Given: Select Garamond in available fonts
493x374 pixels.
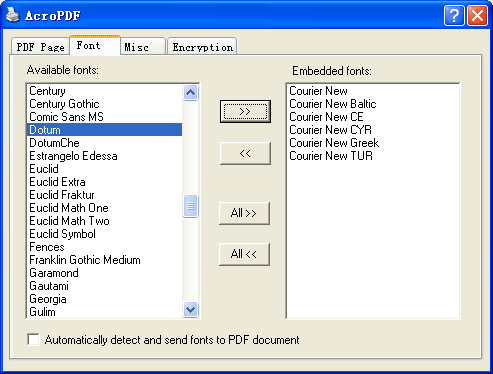Looking at the screenshot, I should pyautogui.click(x=104, y=273).
